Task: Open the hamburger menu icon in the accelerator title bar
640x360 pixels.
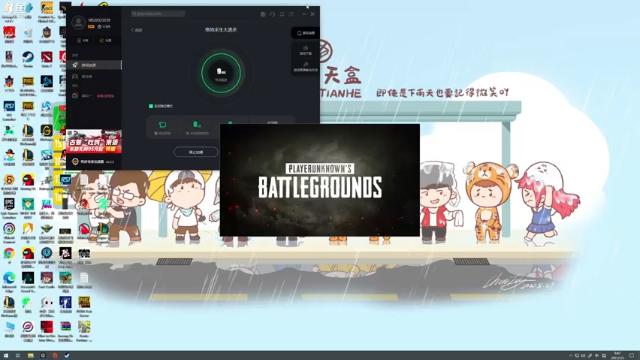Action: click(x=291, y=14)
